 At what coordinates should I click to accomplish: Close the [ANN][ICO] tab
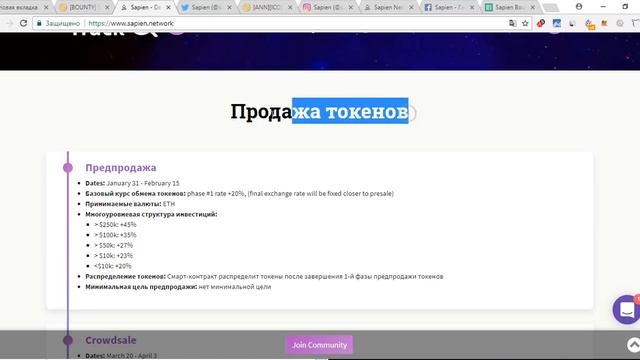290,7
